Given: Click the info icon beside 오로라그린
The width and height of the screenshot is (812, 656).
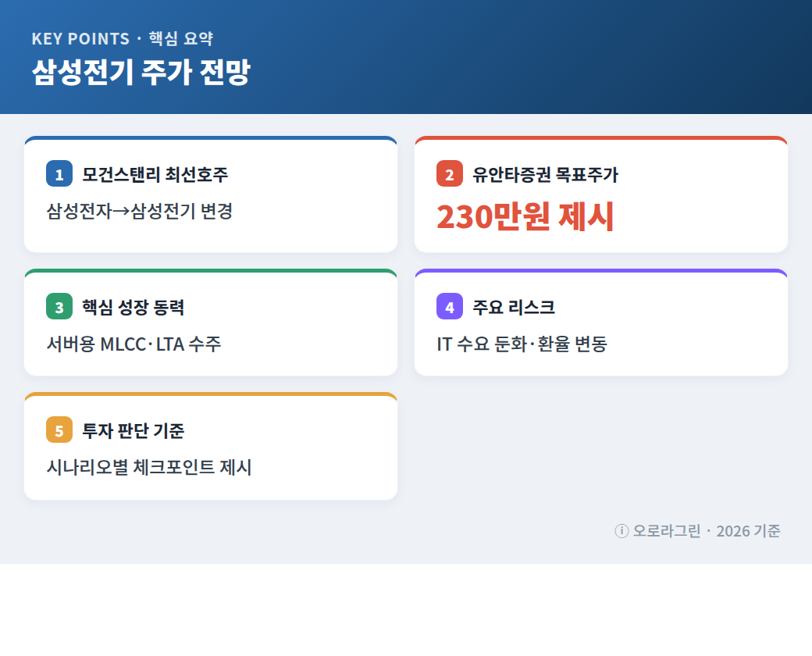Looking at the screenshot, I should (621, 531).
